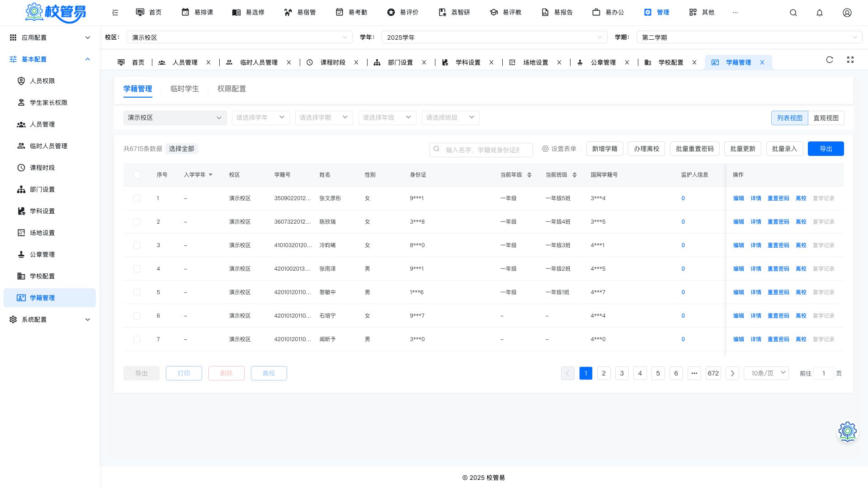Open the user account avatar icon
Screen dimensions: 868x488
click(x=847, y=13)
